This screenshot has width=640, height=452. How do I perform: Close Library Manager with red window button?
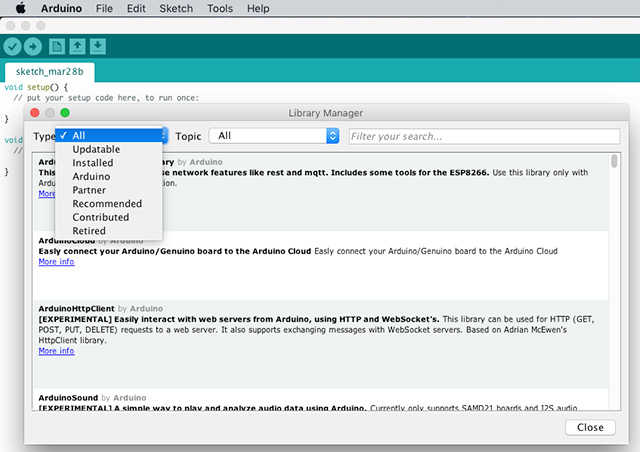(x=35, y=113)
